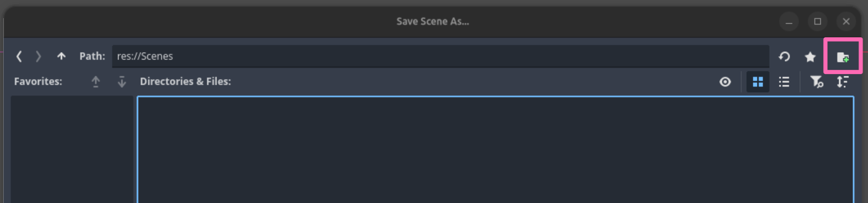
Task: Go forward to the next folder
Action: click(38, 56)
